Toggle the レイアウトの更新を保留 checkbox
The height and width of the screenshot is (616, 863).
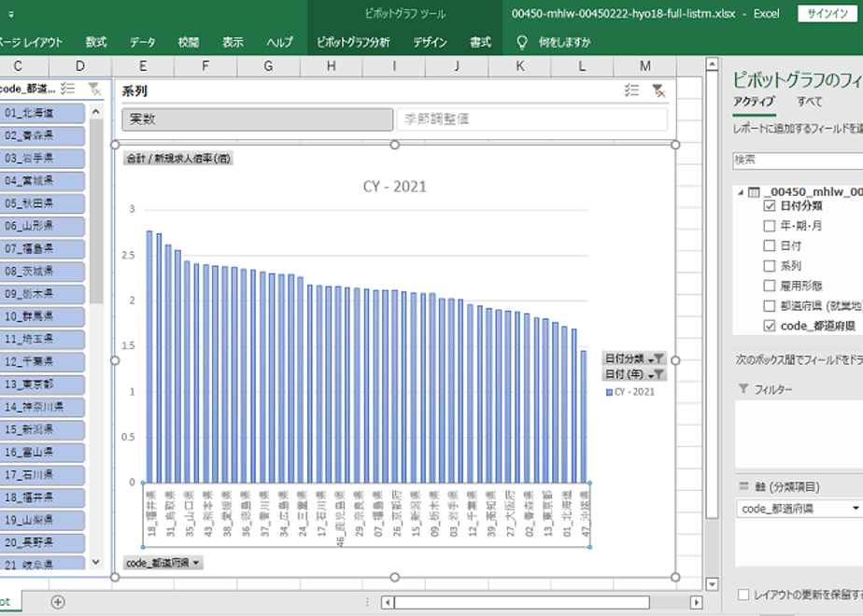(743, 595)
